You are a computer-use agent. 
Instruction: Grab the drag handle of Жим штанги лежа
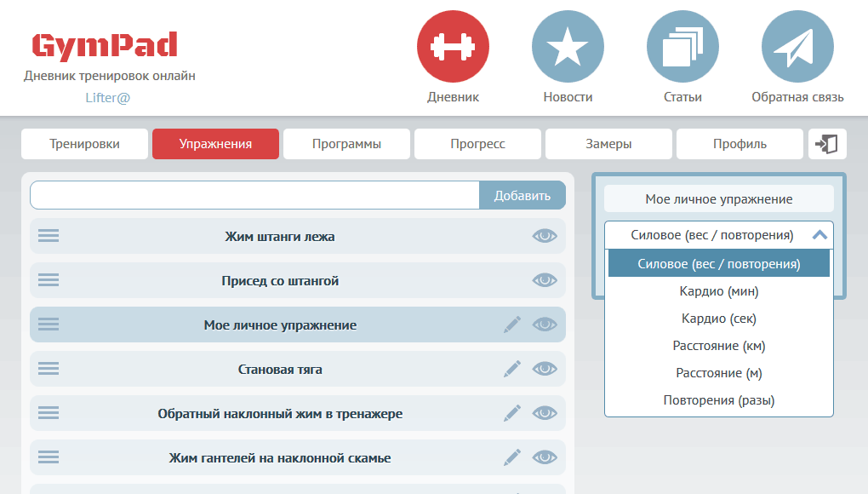coord(49,236)
